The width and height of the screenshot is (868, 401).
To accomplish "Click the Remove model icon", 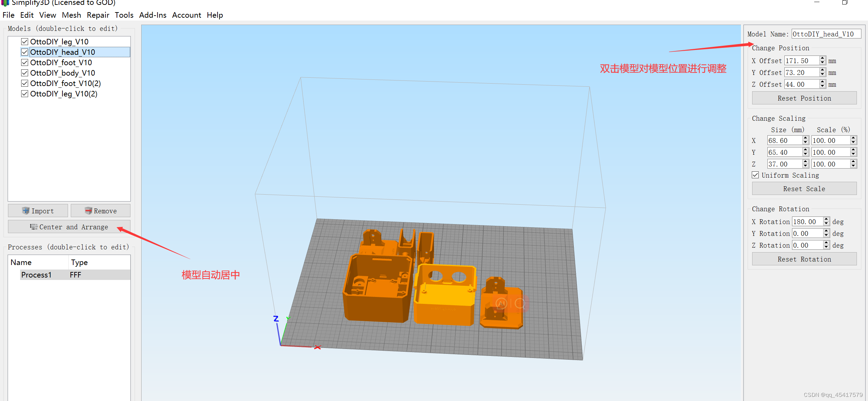I will tap(88, 211).
